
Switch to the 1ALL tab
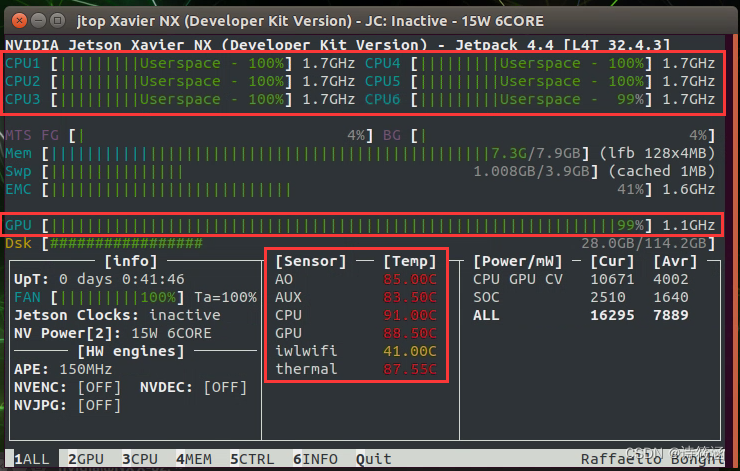(31, 459)
